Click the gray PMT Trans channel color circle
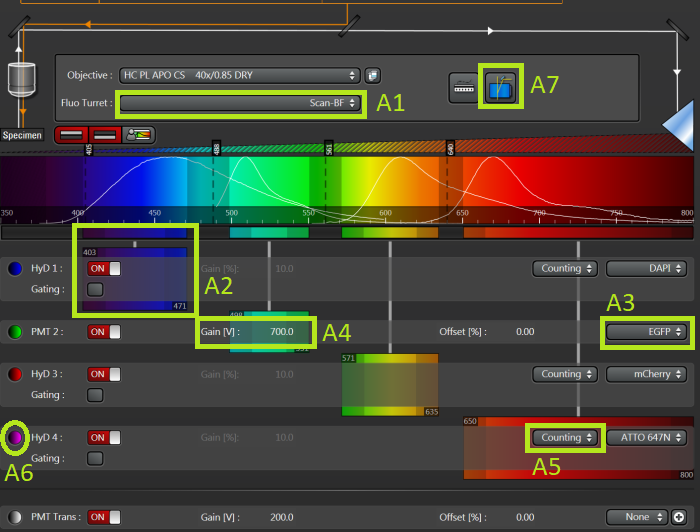Viewport: 700px width, 532px height. tap(15, 517)
